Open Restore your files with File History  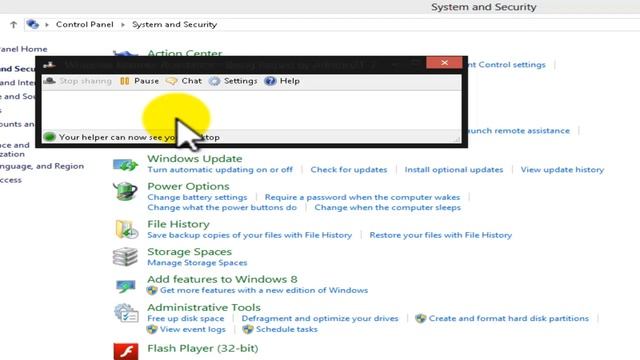coord(440,235)
